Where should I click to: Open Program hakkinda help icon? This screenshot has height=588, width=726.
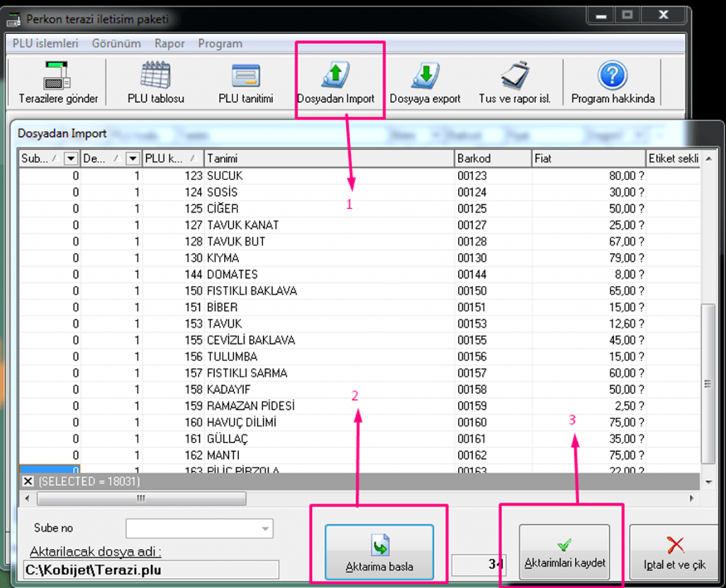[x=613, y=82]
